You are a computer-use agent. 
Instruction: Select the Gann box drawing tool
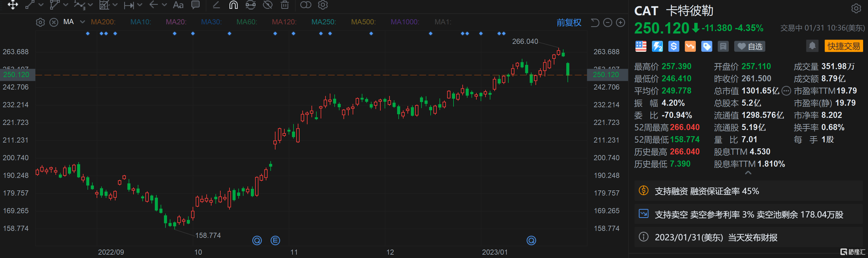click(104, 5)
